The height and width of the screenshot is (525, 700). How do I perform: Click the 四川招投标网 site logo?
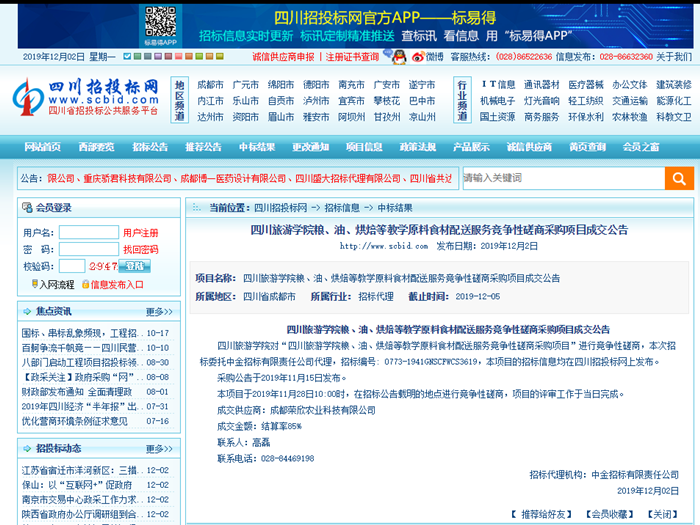(x=85, y=97)
